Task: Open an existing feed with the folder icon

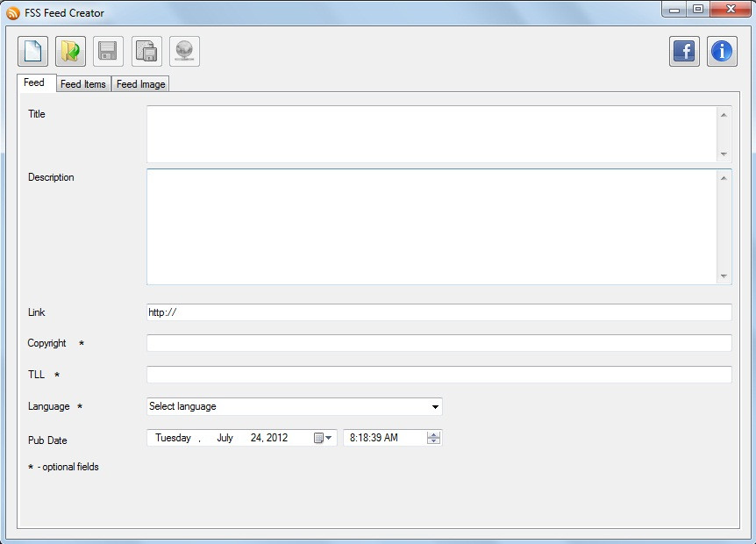Action: point(70,51)
